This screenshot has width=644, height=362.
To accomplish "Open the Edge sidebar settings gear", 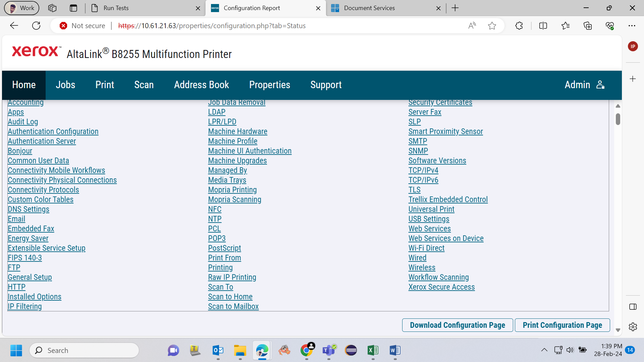I will 633,327.
